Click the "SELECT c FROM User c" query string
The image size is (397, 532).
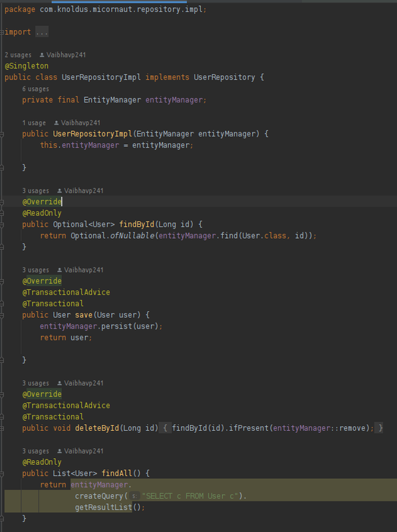coord(190,496)
